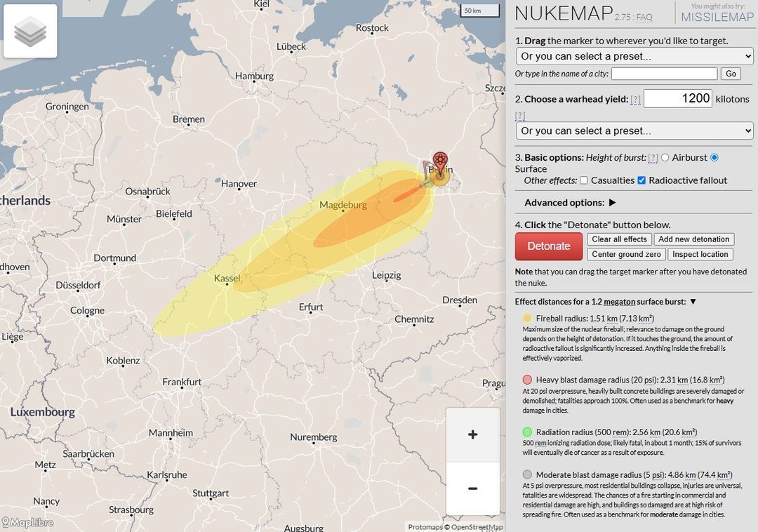Viewport: 758px width, 532px height.
Task: Zoom out with the minus map button
Action: (473, 488)
